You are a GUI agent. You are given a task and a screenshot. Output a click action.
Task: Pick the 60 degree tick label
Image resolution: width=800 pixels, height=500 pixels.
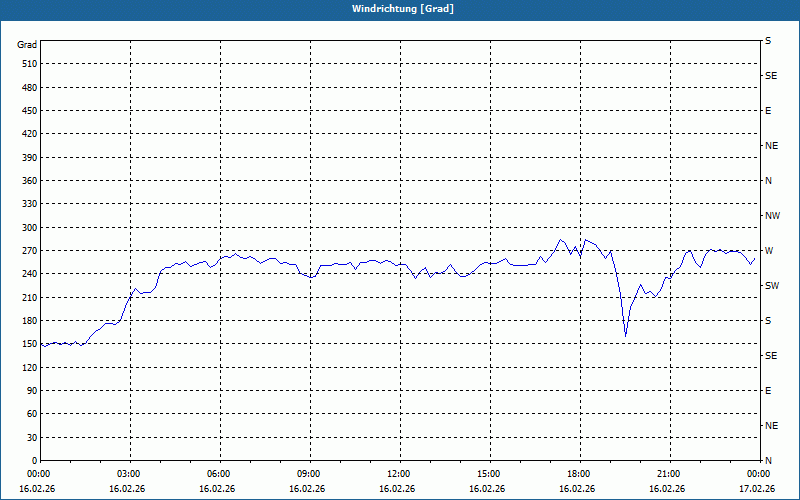pyautogui.click(x=31, y=414)
